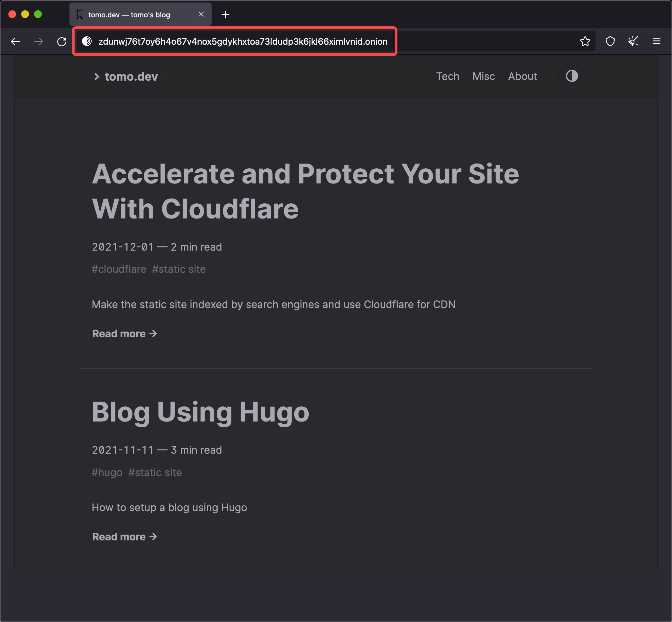This screenshot has width=672, height=622.
Task: Open the Misc menu item
Action: [x=483, y=76]
